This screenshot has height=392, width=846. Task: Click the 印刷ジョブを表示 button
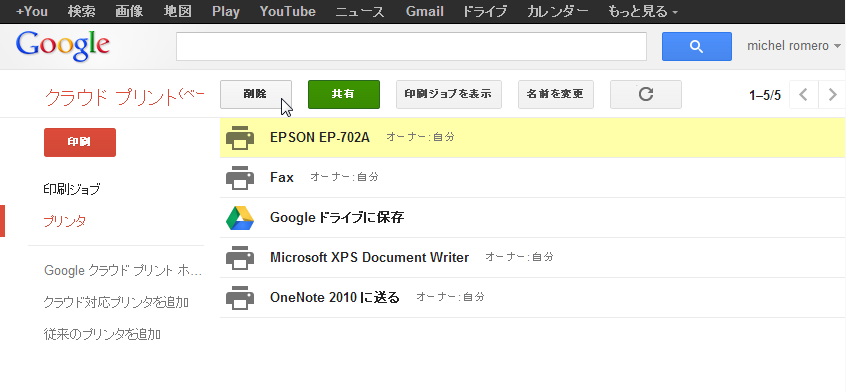click(449, 94)
